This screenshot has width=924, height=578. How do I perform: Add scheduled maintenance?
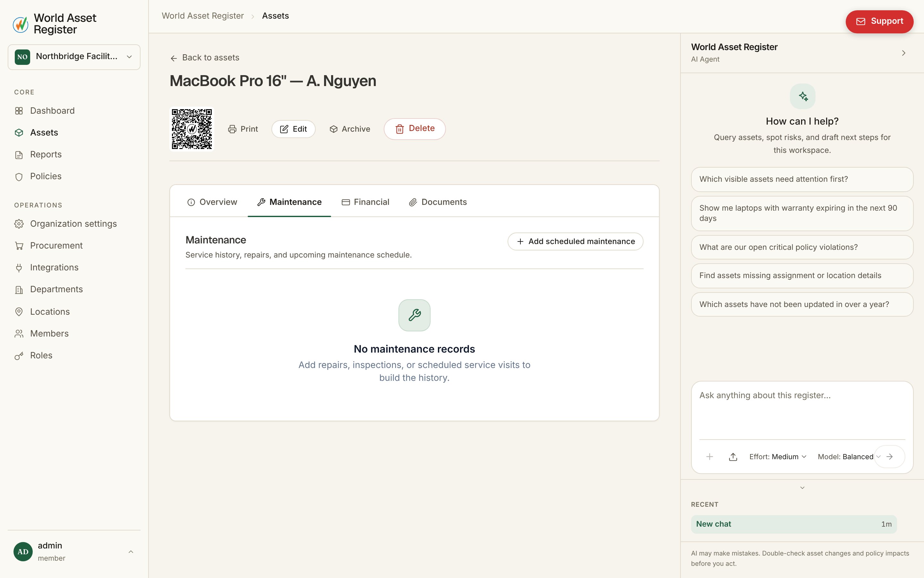coord(575,241)
